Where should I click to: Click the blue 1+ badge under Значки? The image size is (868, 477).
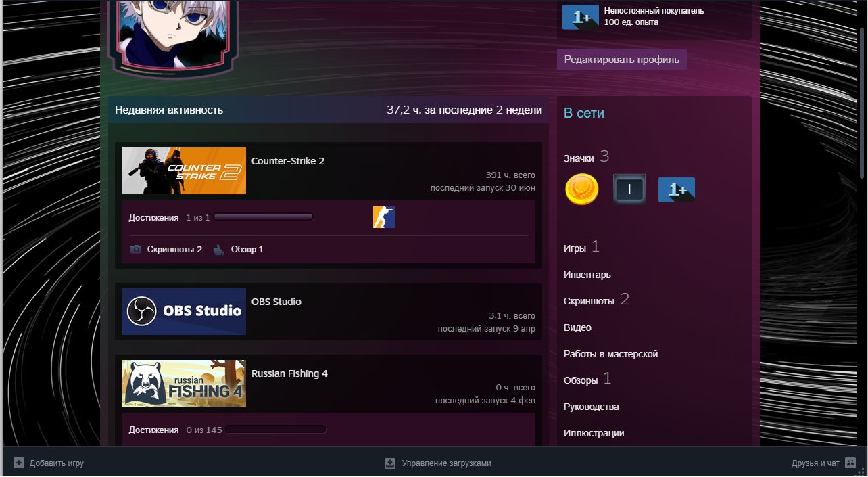(x=677, y=189)
